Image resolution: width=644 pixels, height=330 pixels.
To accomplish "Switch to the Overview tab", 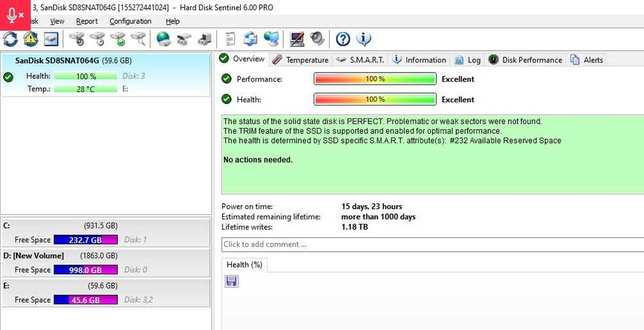I will coord(242,59).
